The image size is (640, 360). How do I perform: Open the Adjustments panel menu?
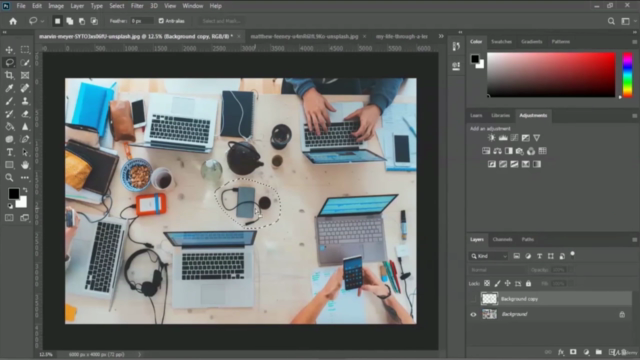(634, 116)
